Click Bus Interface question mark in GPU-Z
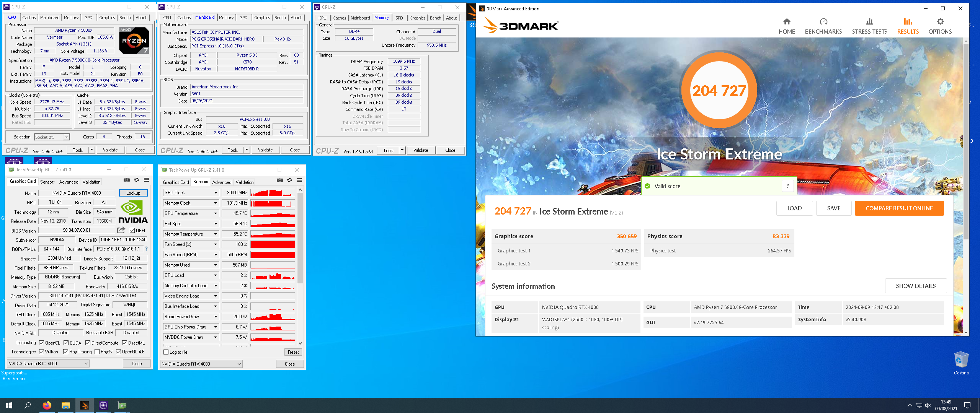This screenshot has height=413, width=980. click(x=146, y=249)
